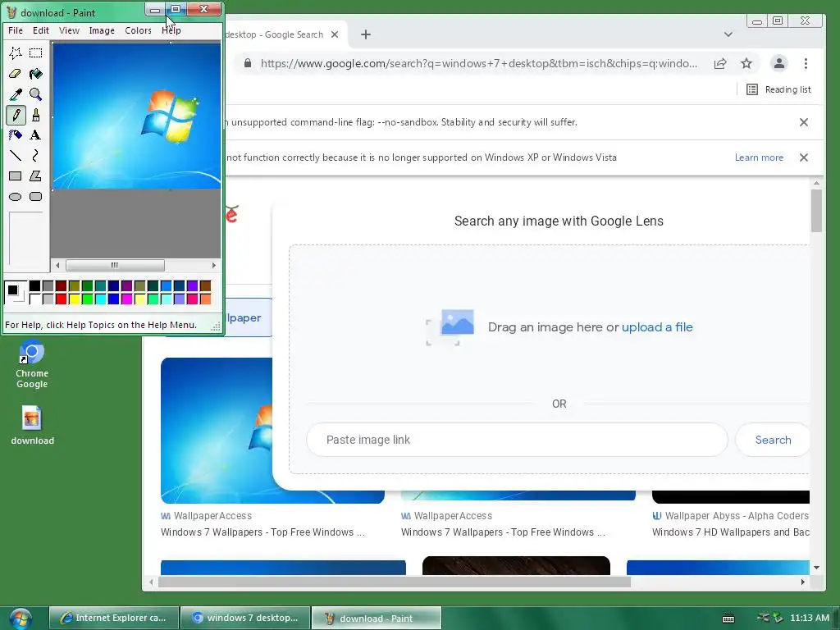Open Chrome's tab search chevron
840x630 pixels.
coord(728,34)
